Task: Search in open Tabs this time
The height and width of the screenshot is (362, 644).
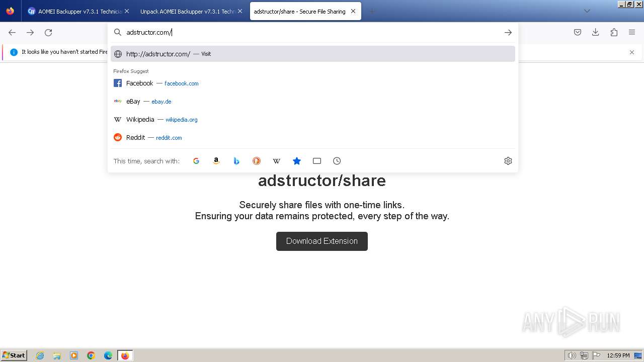Action: (x=317, y=161)
